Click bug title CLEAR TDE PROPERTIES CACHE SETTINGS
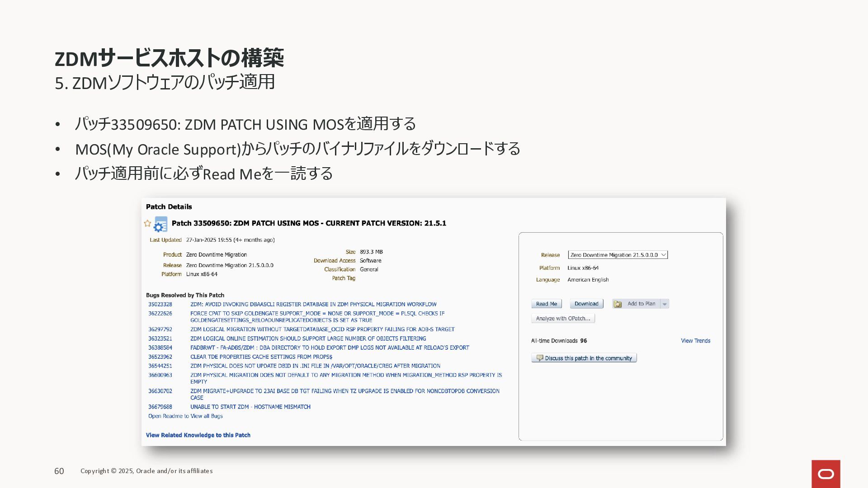Image resolution: width=868 pixels, height=488 pixels. pos(261,357)
